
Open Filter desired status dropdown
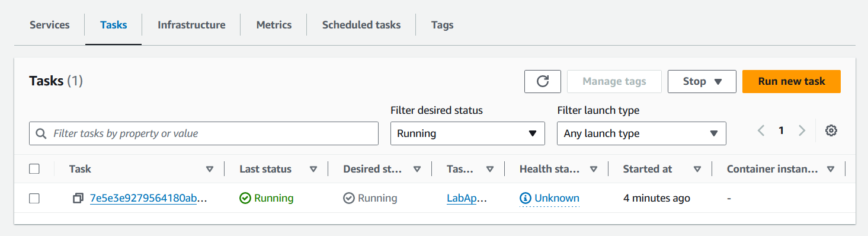click(x=467, y=133)
